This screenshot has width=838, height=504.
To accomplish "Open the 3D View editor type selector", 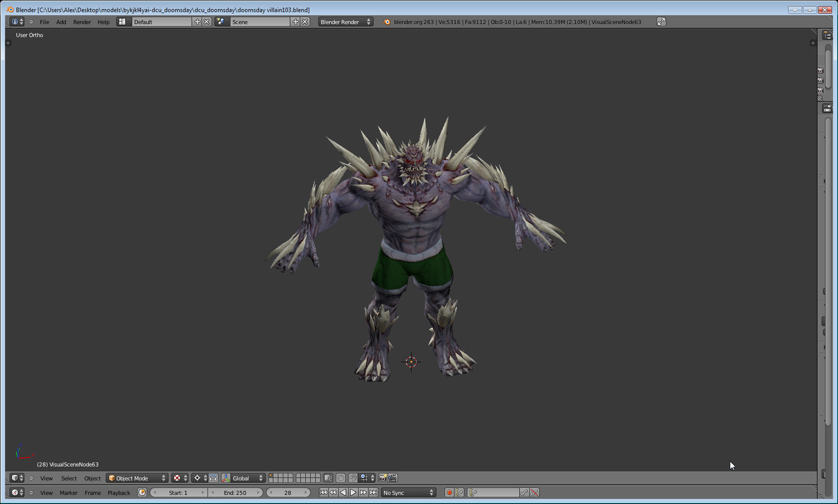I will (17, 478).
